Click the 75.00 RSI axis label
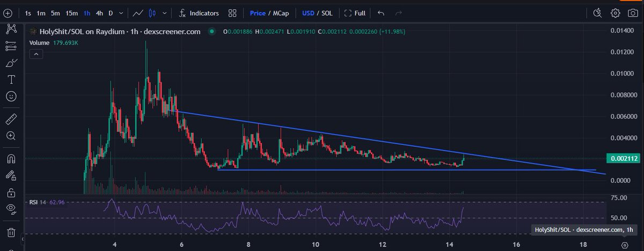Viewport: 644px width, 251px height. 619,198
